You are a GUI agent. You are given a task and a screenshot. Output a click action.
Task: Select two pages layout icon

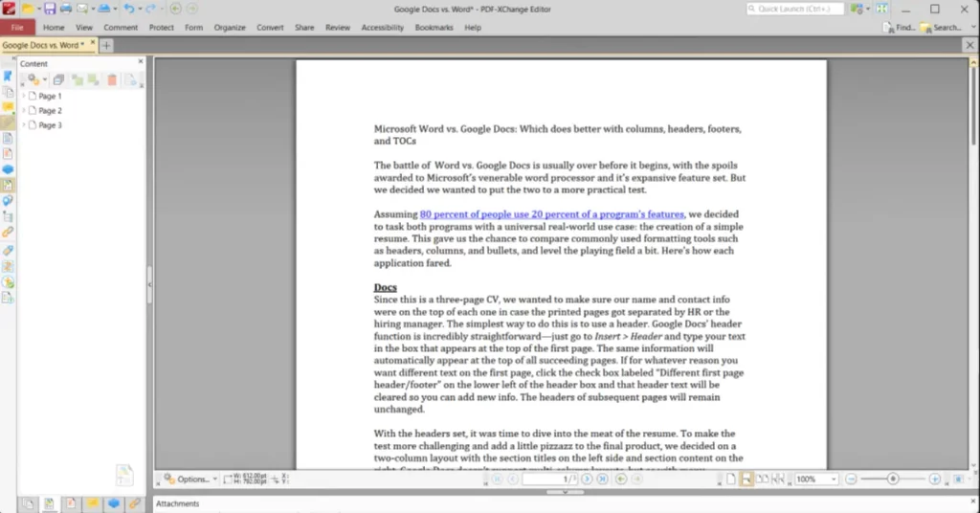point(762,480)
